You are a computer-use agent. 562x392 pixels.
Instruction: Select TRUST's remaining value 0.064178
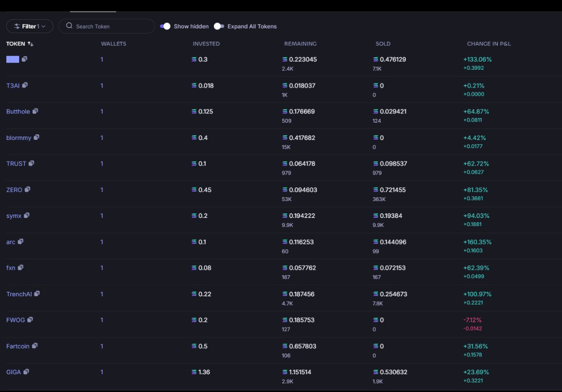click(x=302, y=164)
